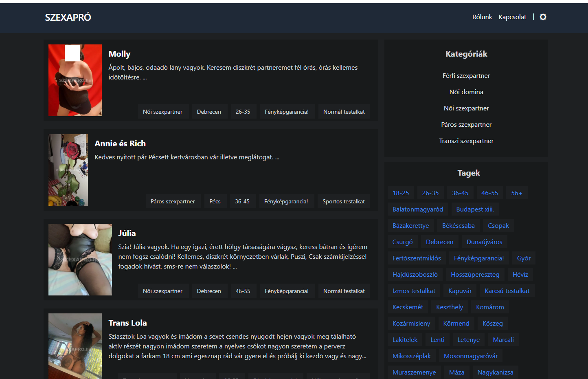588x379 pixels.
Task: Click the settings gear icon in header
Action: pos(543,17)
